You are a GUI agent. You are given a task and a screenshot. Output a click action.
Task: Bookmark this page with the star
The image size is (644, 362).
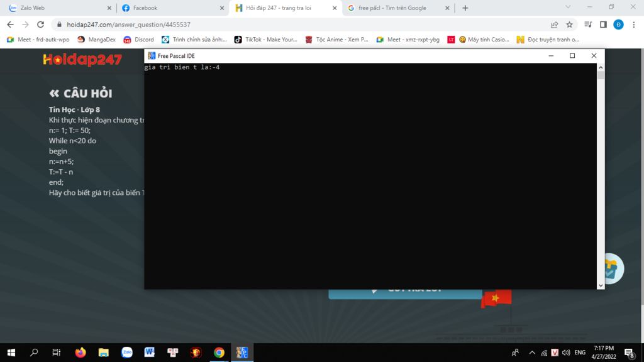(x=569, y=25)
